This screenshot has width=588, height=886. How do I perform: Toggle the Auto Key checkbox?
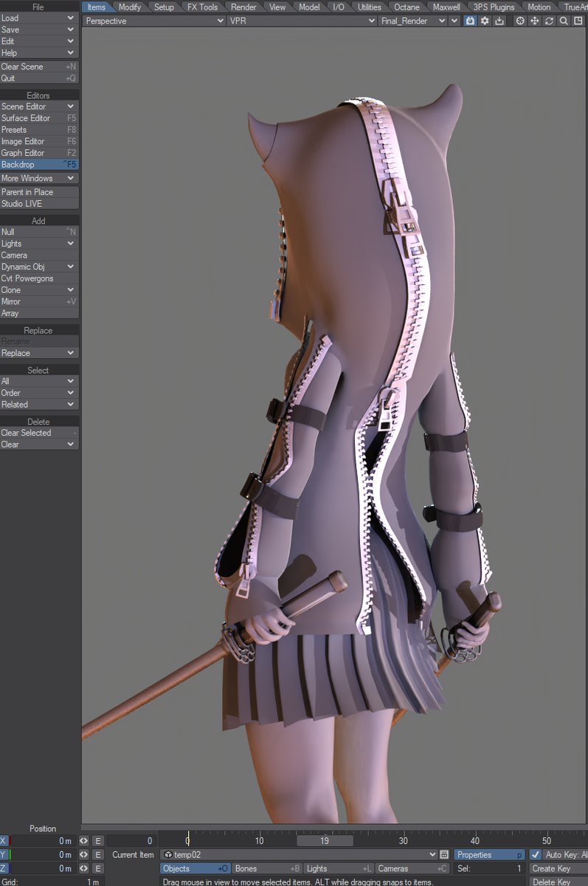point(536,855)
